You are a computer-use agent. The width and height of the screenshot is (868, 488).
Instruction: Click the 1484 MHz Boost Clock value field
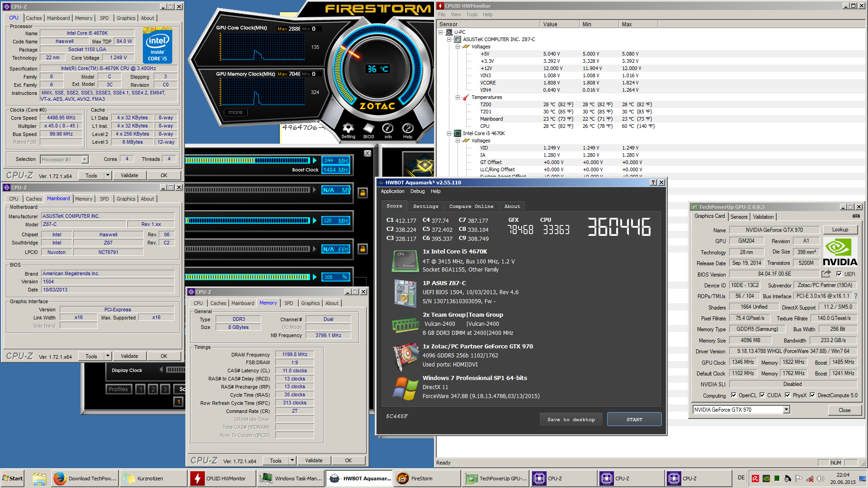[x=336, y=170]
